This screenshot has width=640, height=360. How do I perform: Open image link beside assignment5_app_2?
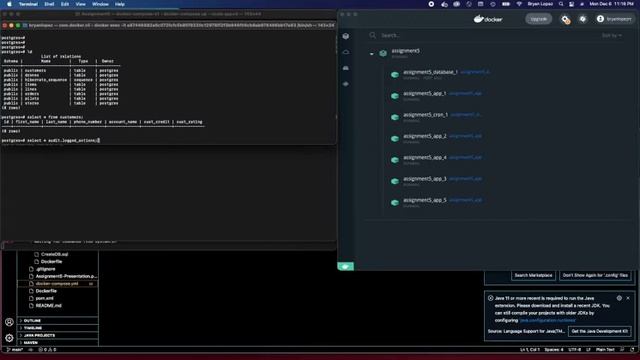pyautogui.click(x=465, y=136)
